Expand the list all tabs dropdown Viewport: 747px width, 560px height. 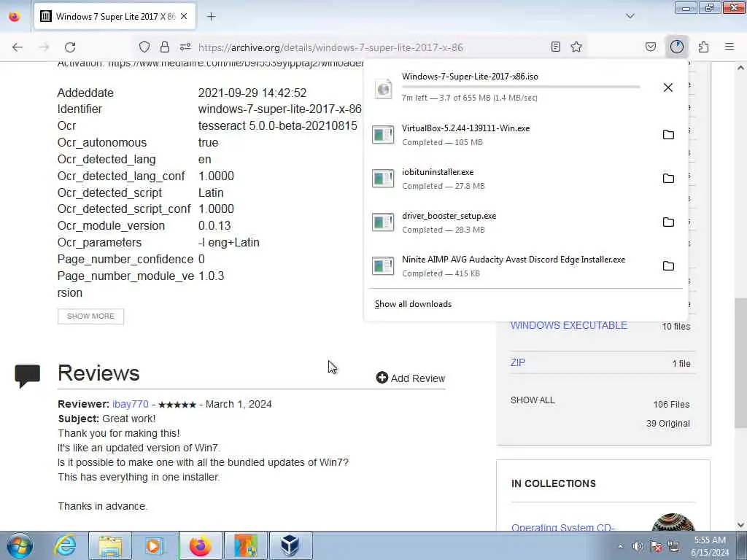630,16
